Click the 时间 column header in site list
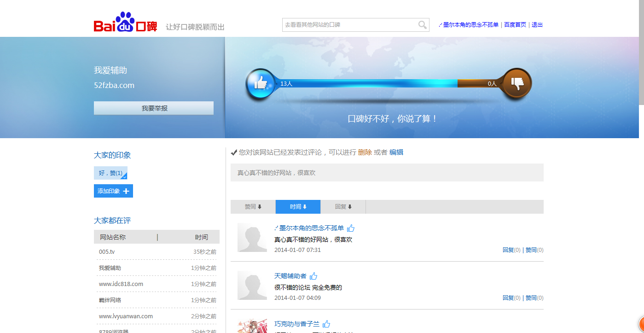This screenshot has width=644, height=333. coord(201,237)
